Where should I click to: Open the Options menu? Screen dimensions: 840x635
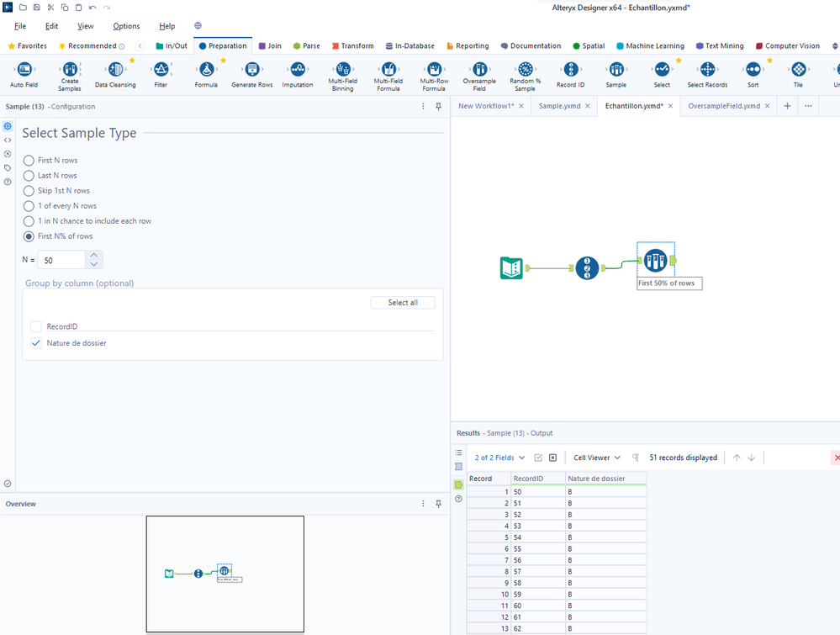[x=126, y=26]
